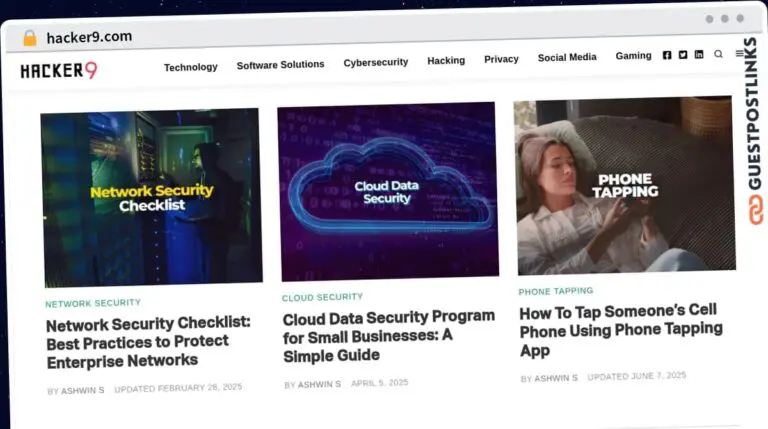
Task: Click the padlock icon in address bar
Action: coord(29,38)
